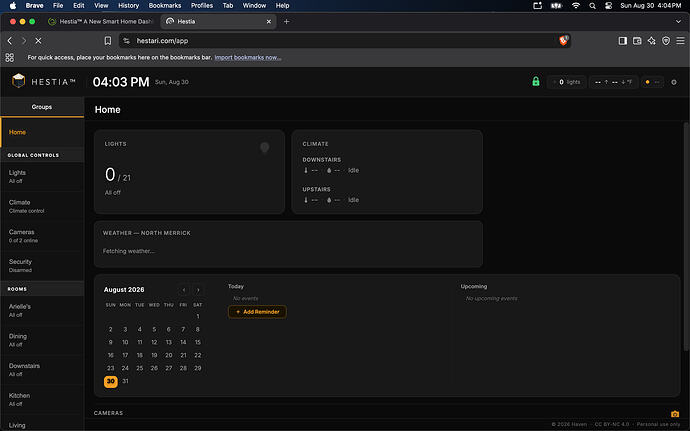This screenshot has height=431, width=690.
Task: Click the orange camera icon near Cameras section
Action: pyautogui.click(x=675, y=414)
